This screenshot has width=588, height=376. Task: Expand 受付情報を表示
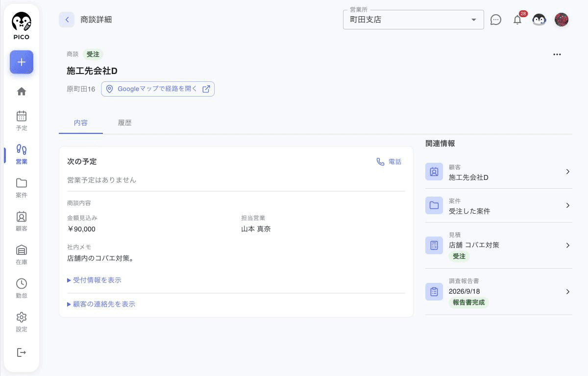pyautogui.click(x=94, y=280)
